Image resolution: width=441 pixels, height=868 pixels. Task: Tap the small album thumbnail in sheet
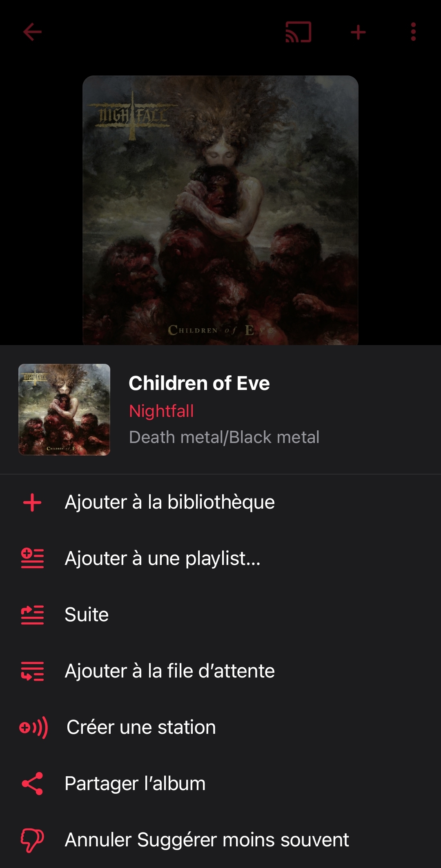point(65,410)
